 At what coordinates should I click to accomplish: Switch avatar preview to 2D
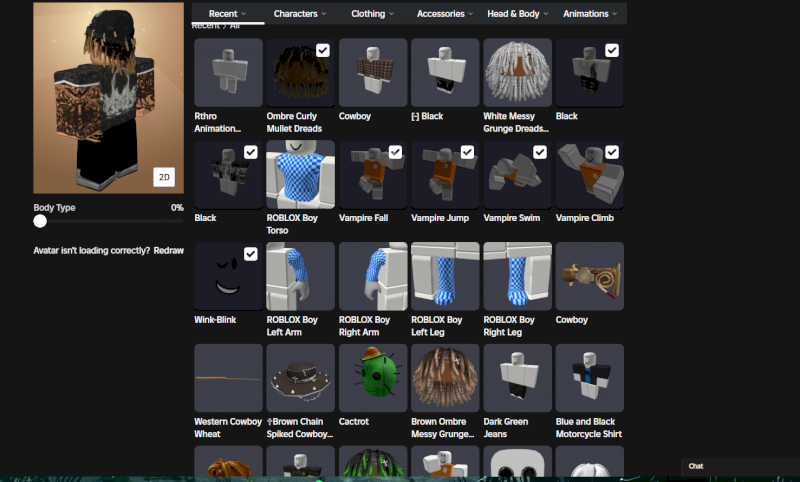point(164,177)
